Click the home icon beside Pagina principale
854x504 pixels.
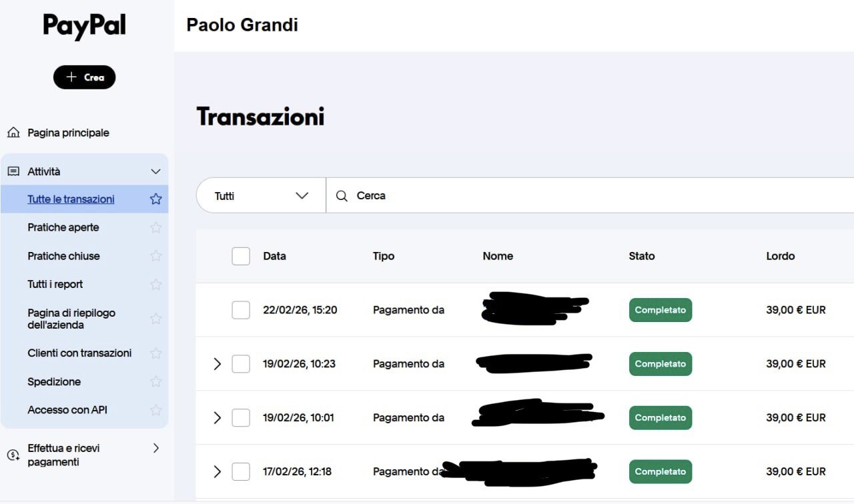tap(13, 133)
